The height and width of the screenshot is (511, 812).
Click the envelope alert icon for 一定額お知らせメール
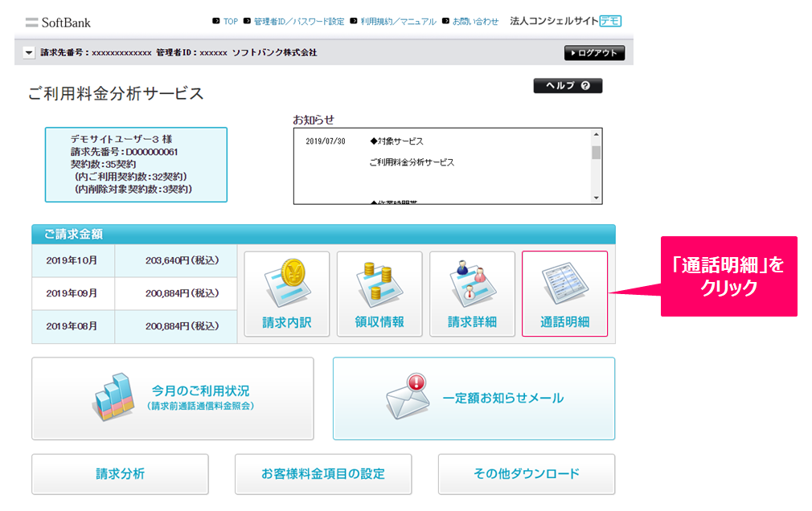click(x=408, y=397)
